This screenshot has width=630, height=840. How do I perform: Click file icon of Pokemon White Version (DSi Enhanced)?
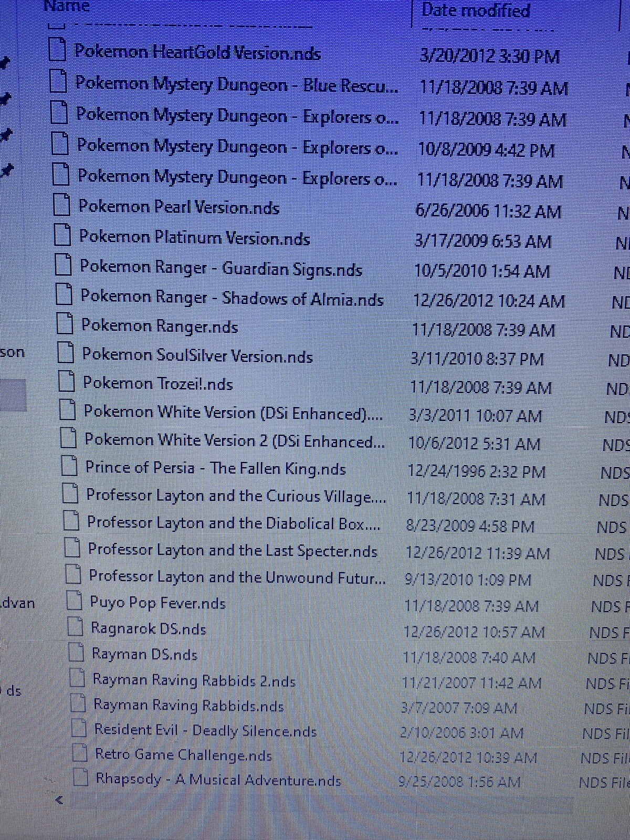coord(67,410)
